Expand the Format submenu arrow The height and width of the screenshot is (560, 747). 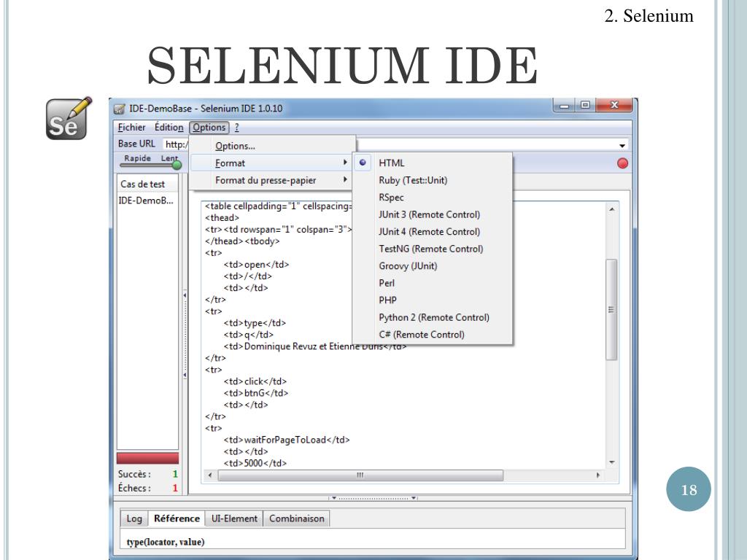click(x=345, y=163)
